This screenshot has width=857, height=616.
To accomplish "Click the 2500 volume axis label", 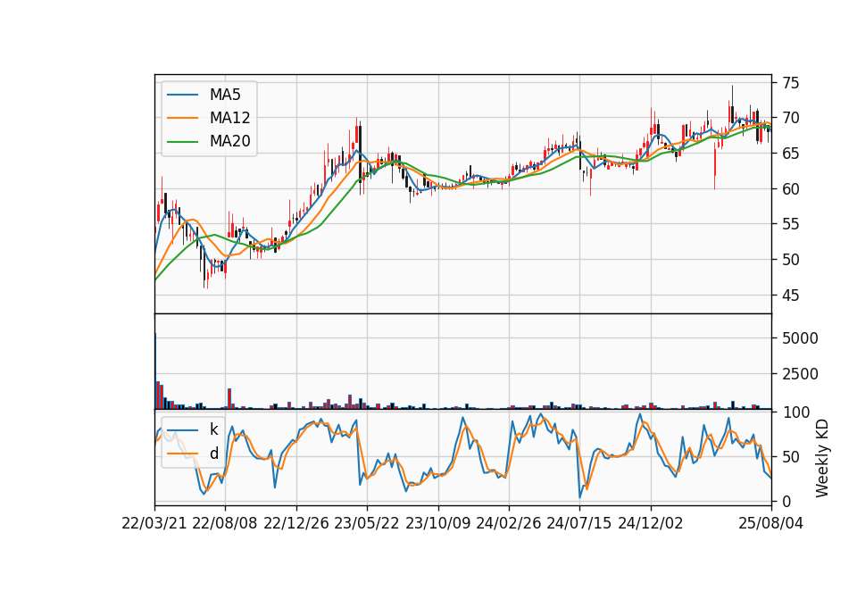I will pyautogui.click(x=800, y=374).
